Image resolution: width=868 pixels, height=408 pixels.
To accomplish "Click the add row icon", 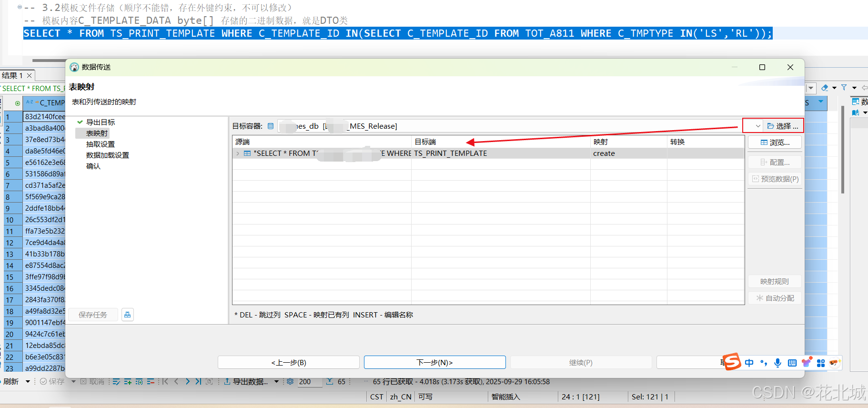I will (128, 381).
